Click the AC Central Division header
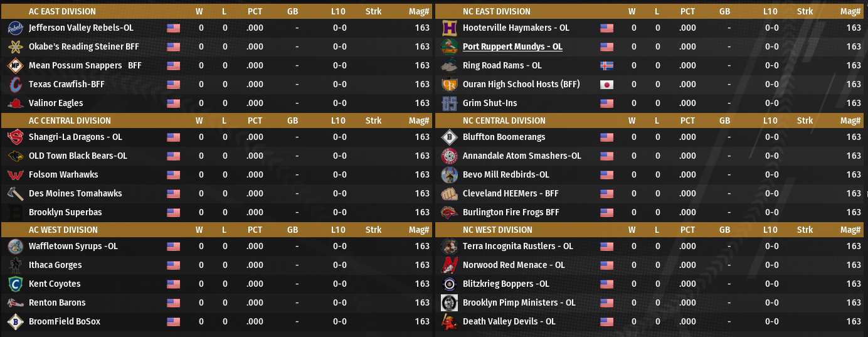The height and width of the screenshot is (337, 868). [70, 121]
